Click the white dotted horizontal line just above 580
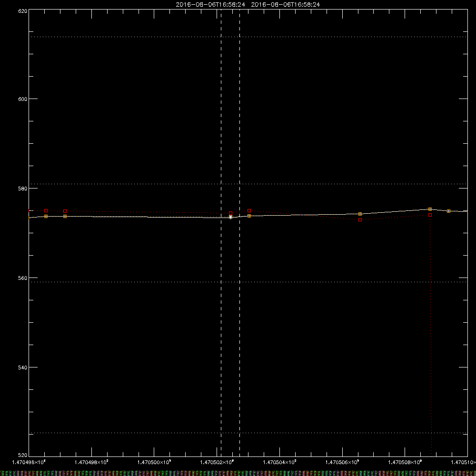The image size is (476, 476). point(248,184)
